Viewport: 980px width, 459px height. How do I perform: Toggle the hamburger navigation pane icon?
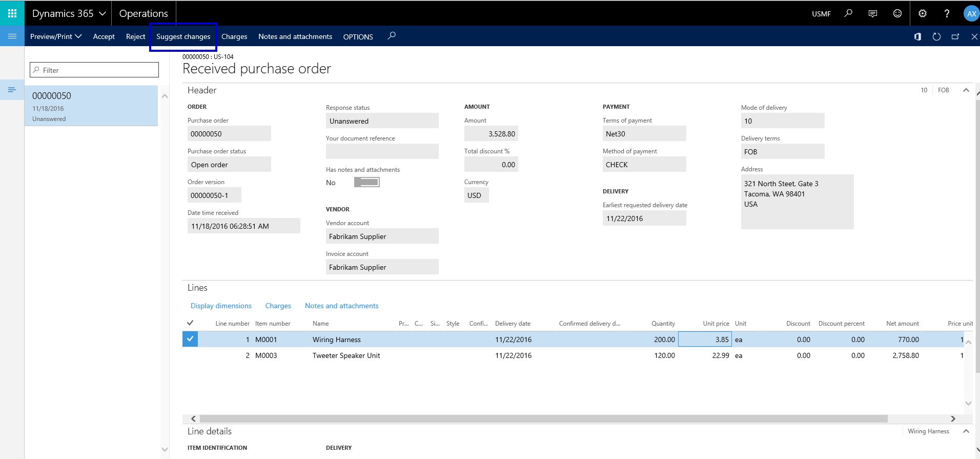(12, 36)
